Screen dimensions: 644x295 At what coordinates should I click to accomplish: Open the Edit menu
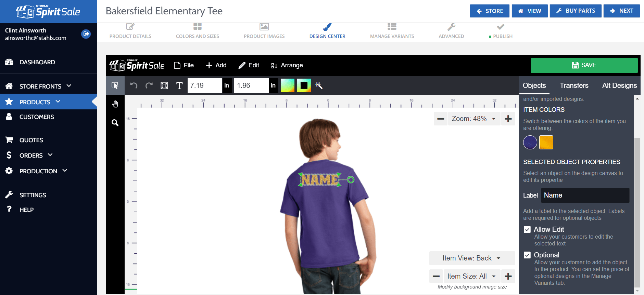tap(249, 65)
